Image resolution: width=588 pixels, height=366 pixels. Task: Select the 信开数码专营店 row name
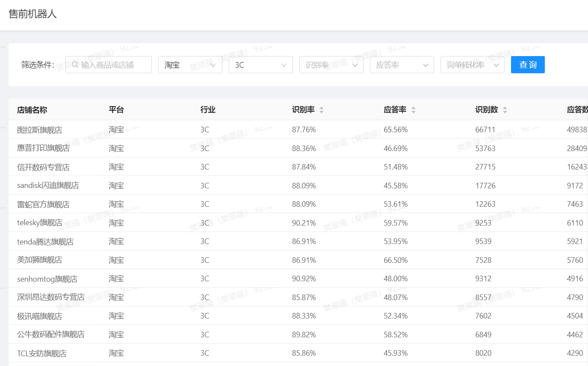[43, 167]
